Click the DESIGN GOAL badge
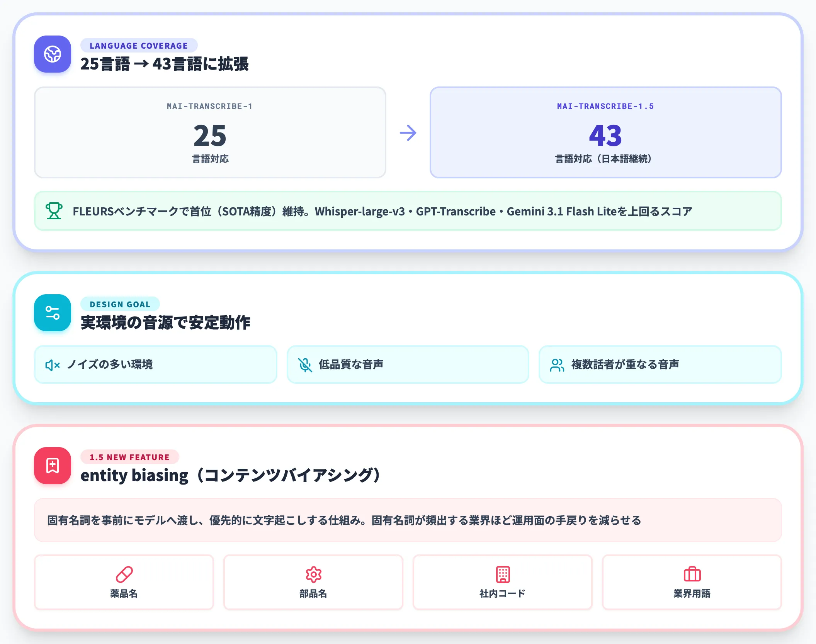 [120, 304]
